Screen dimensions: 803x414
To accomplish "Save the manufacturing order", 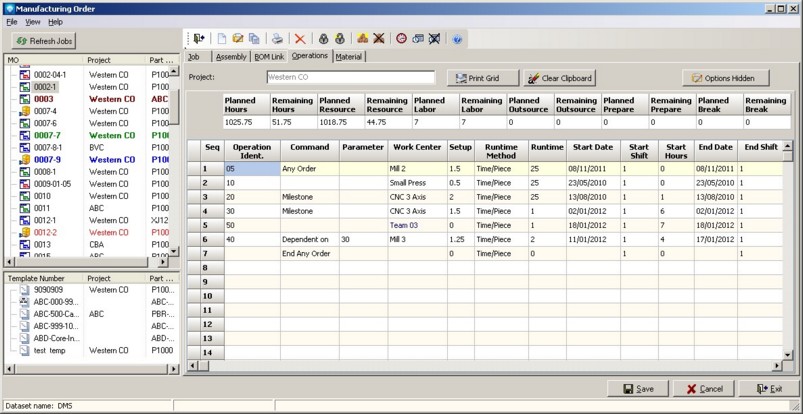I will (x=637, y=389).
